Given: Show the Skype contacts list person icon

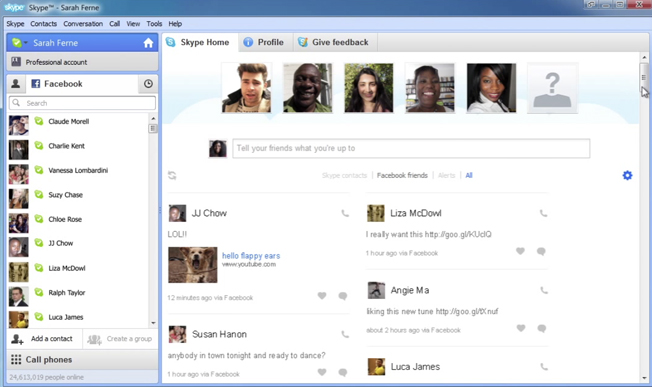Looking at the screenshot, I should coord(16,84).
